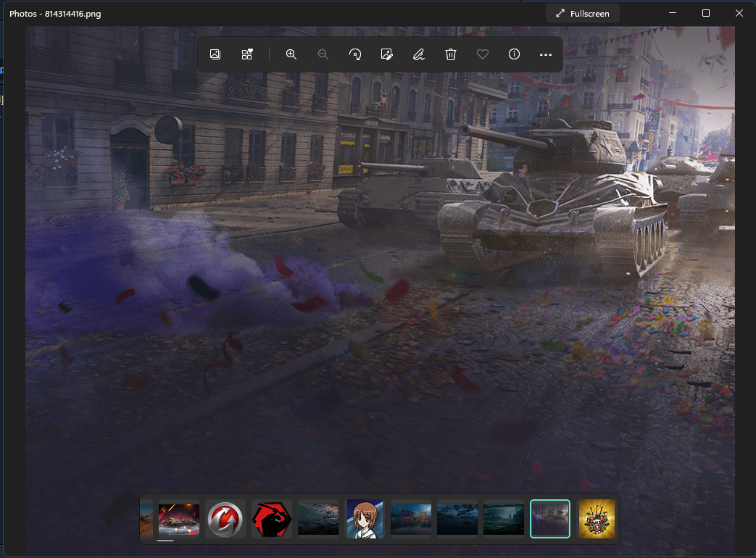Rotate the image

(x=355, y=54)
